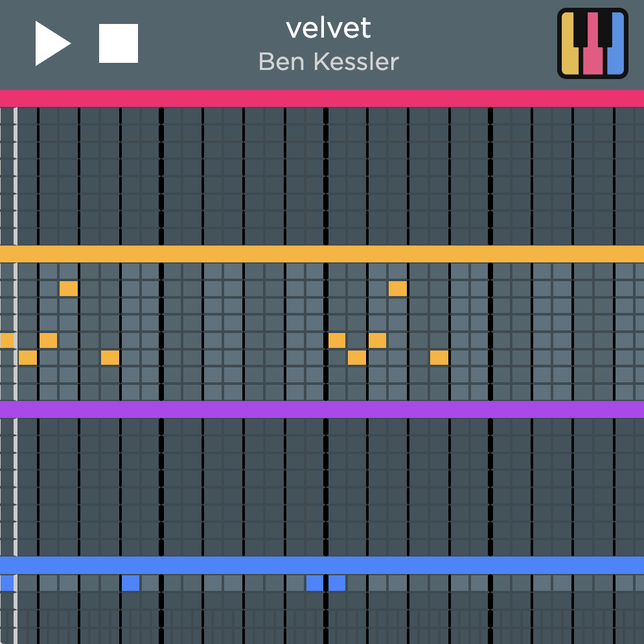Viewport: 644px width, 644px height.
Task: Toggle the blue note just left of third bar line
Action: coord(315,583)
